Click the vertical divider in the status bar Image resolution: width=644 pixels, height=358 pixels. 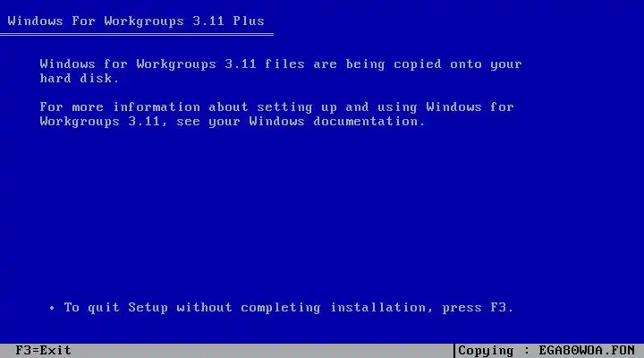[454, 351]
